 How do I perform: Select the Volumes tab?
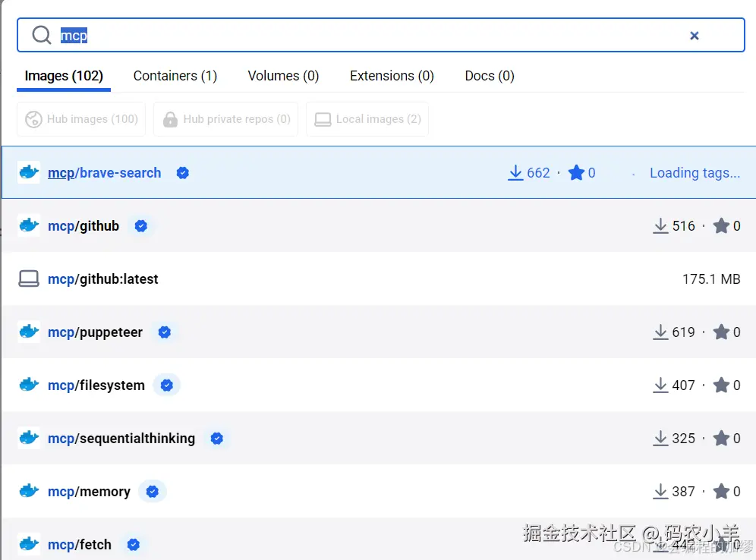tap(283, 75)
